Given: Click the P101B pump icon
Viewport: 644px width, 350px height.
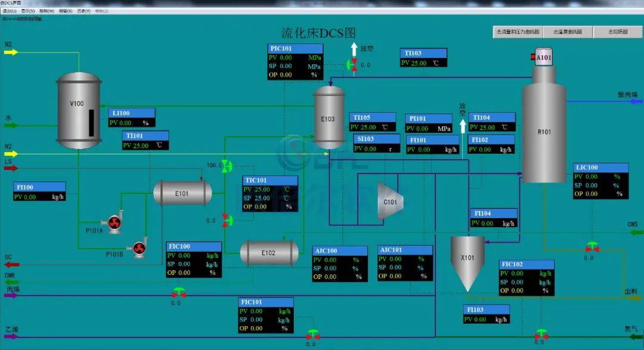Looking at the screenshot, I should (139, 247).
